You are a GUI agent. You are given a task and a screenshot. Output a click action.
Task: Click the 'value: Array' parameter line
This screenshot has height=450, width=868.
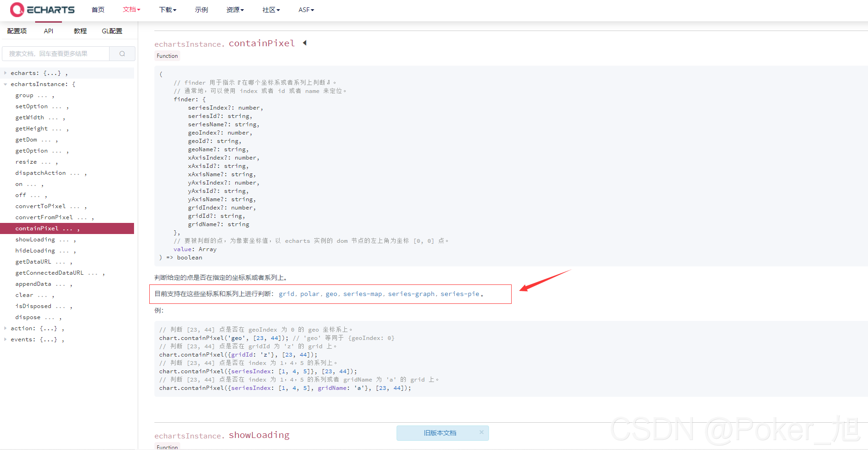pos(195,249)
